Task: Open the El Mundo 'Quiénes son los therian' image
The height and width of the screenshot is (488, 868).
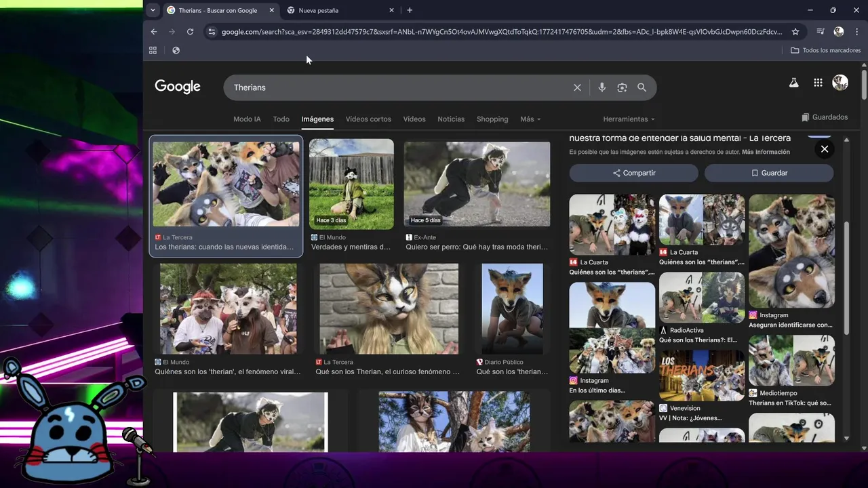Action: (228, 309)
